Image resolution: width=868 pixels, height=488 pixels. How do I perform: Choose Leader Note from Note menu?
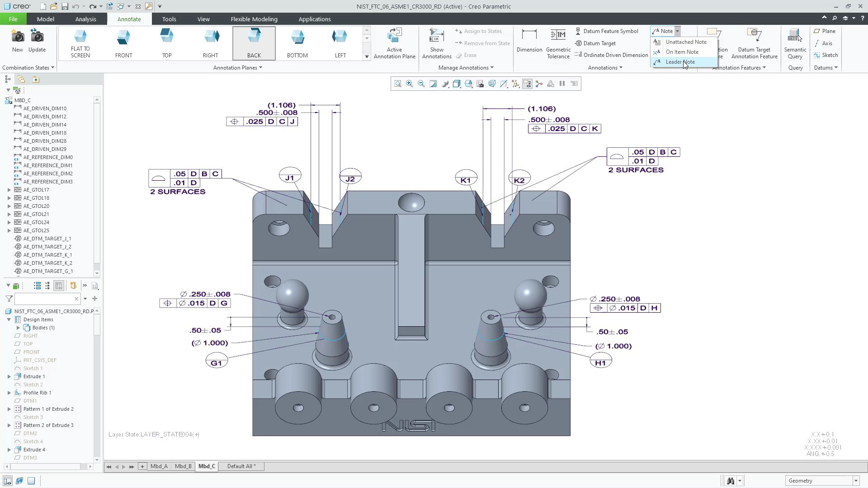point(684,62)
